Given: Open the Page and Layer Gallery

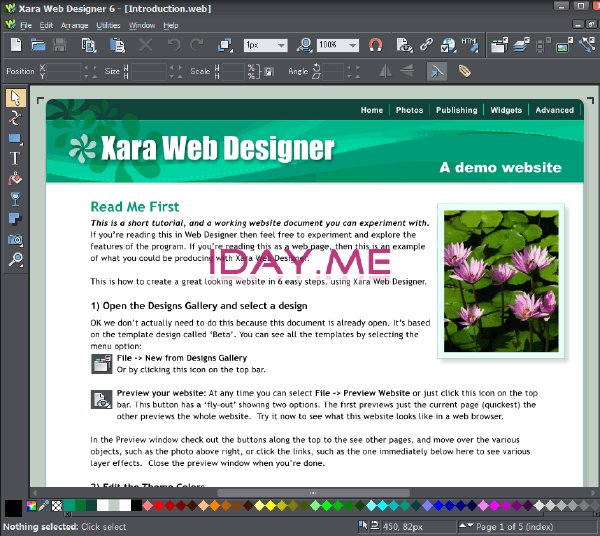Looking at the screenshot, I should click(x=521, y=45).
